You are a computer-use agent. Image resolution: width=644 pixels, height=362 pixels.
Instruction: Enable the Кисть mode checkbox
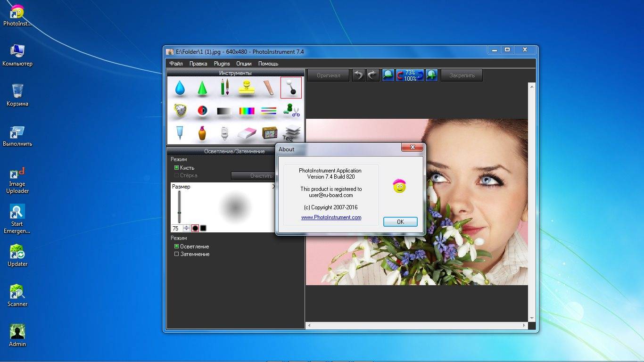click(177, 168)
